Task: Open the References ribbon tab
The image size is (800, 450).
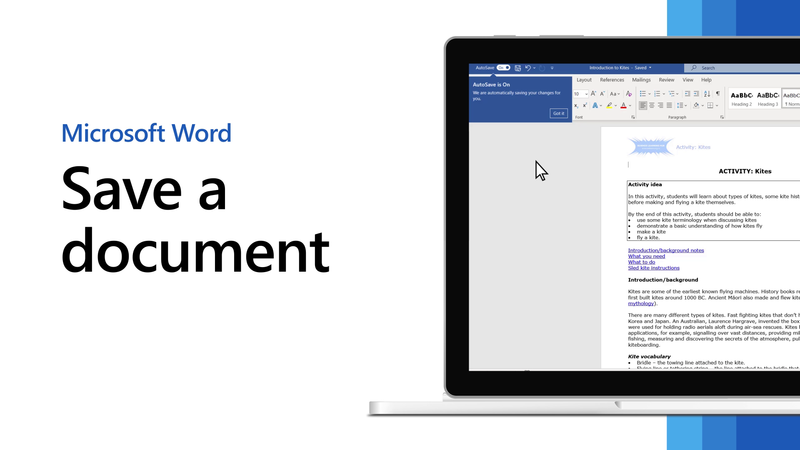Action: tap(611, 80)
